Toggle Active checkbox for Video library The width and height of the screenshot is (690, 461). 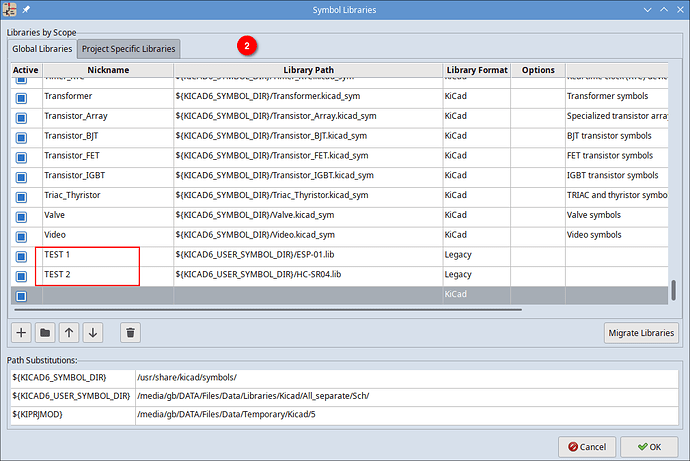21,237
